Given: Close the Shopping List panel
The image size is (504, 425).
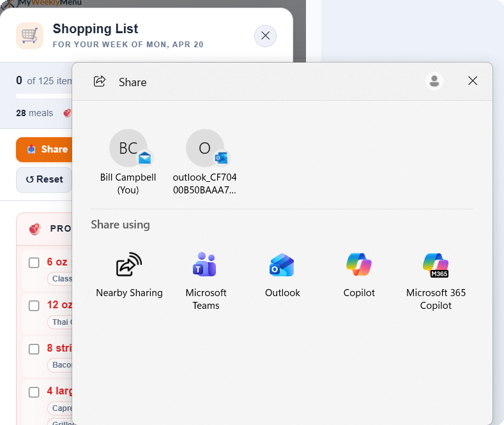Looking at the screenshot, I should click(x=265, y=36).
